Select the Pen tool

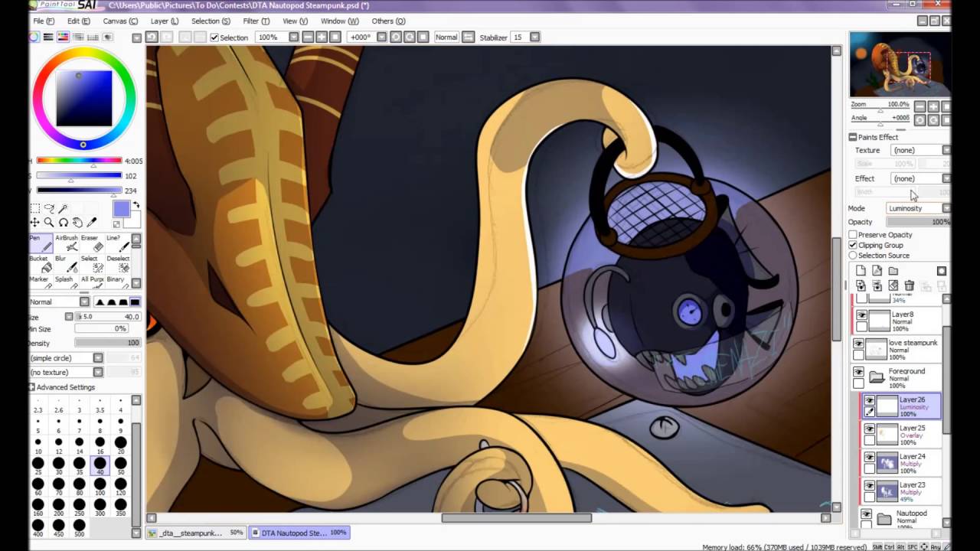[41, 243]
